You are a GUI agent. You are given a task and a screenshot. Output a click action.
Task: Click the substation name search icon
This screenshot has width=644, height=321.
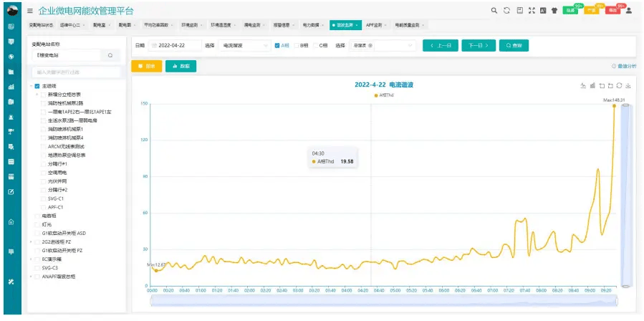[110, 54]
